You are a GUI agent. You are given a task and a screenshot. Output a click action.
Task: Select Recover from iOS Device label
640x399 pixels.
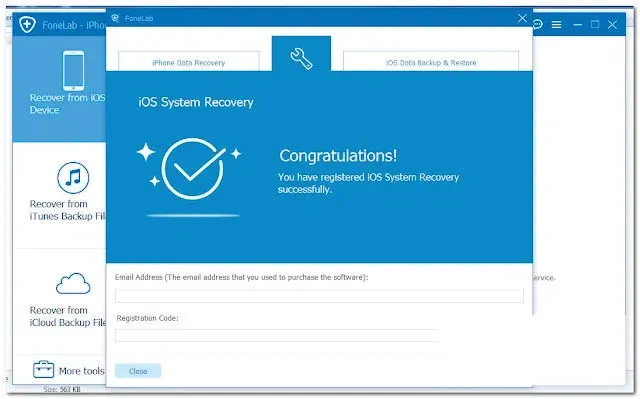67,104
